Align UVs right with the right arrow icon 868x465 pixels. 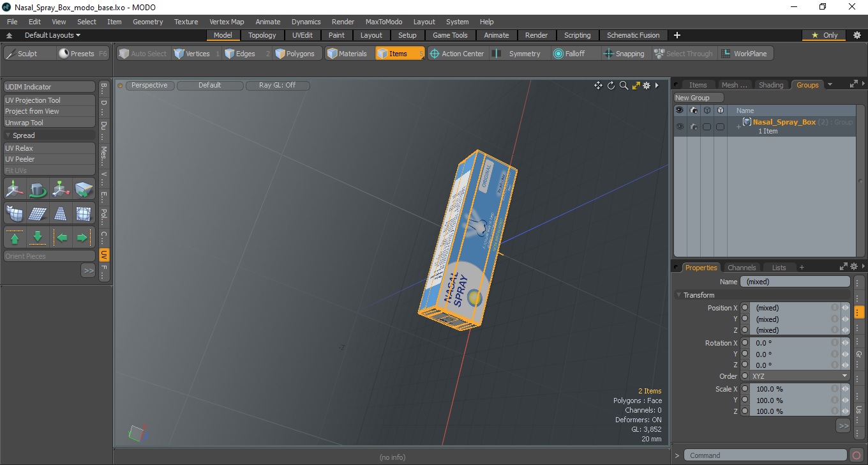click(84, 238)
